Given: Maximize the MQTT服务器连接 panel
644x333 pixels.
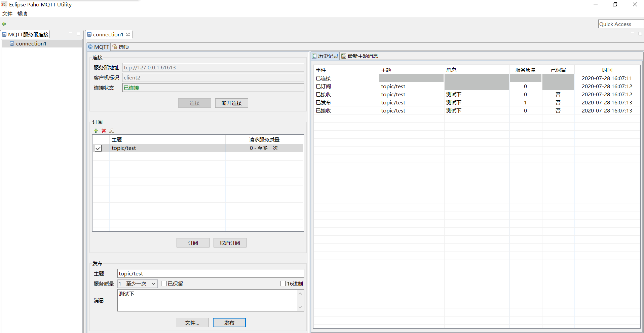Looking at the screenshot, I should [78, 34].
